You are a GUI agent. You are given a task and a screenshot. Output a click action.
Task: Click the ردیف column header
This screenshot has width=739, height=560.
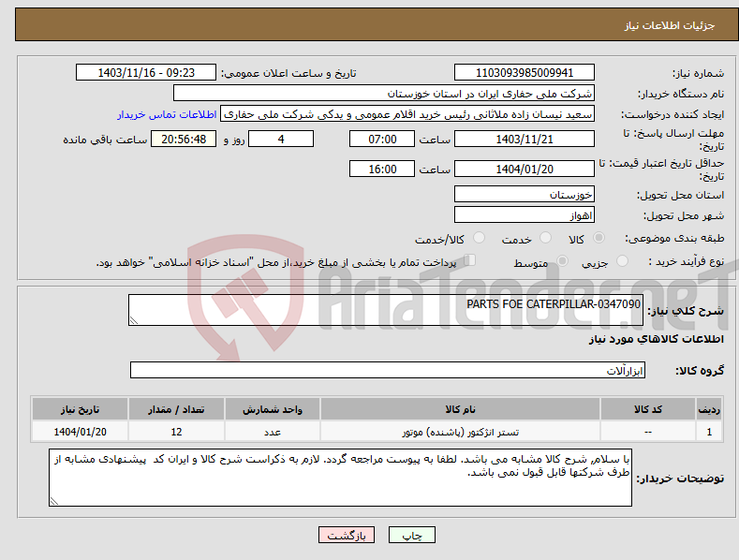click(709, 409)
